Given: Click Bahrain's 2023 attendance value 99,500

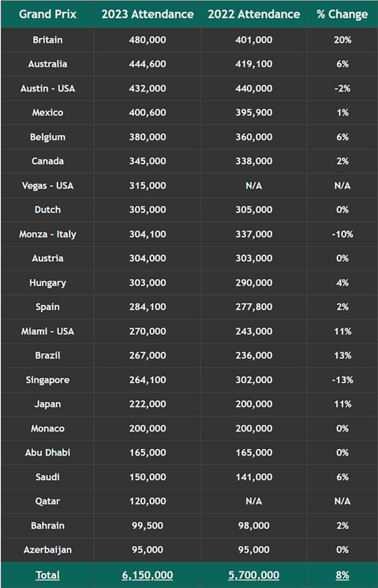Looking at the screenshot, I should (148, 526).
